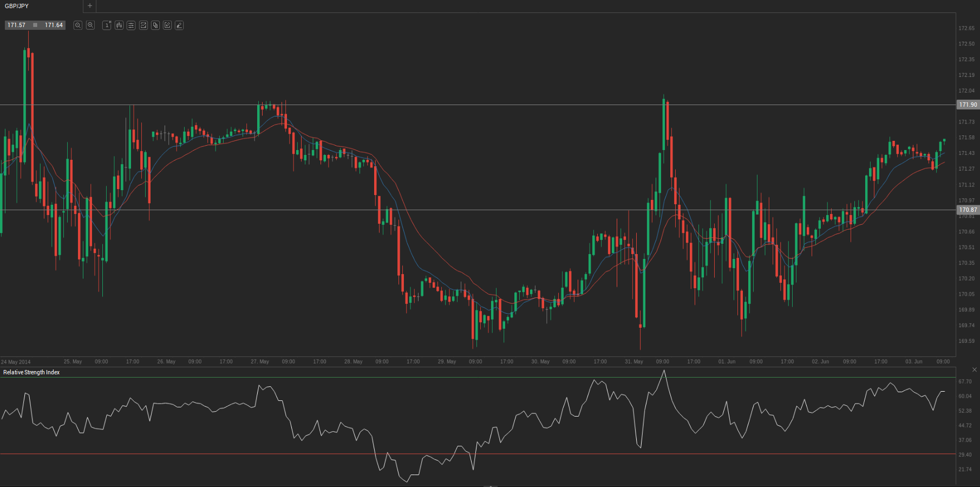Image resolution: width=980 pixels, height=487 pixels.
Task: Click the 171.90 horizontal line price label
Action: (968, 105)
